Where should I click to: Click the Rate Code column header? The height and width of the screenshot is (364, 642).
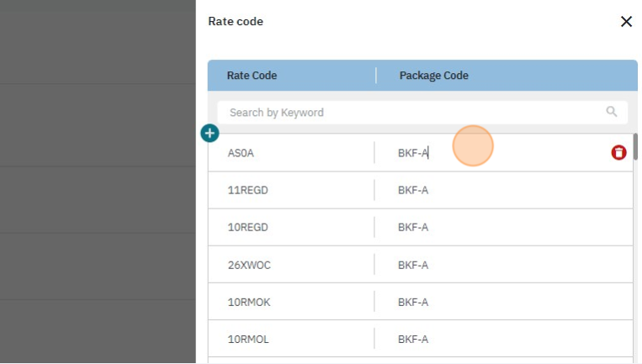252,76
